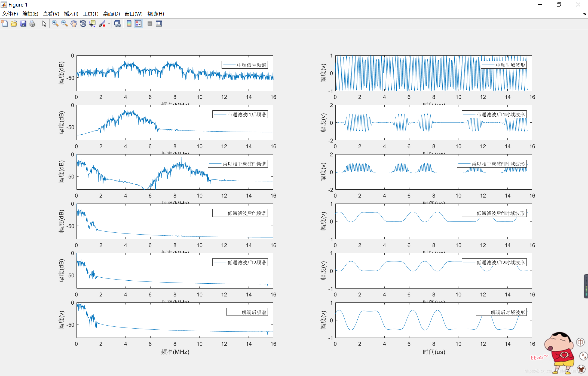Screen dimensions: 588x376
Task: Select the Zoom Out magnifier tool
Action: (x=65, y=24)
